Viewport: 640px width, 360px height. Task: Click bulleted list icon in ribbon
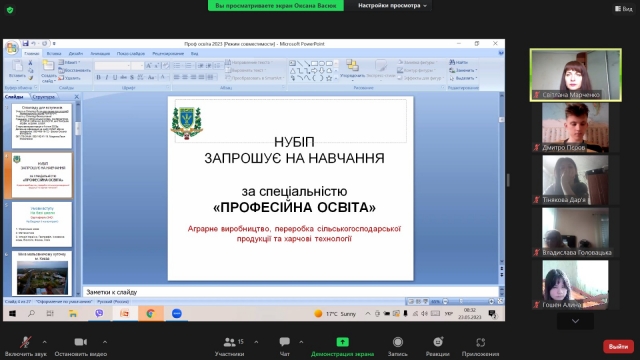pyautogui.click(x=177, y=65)
